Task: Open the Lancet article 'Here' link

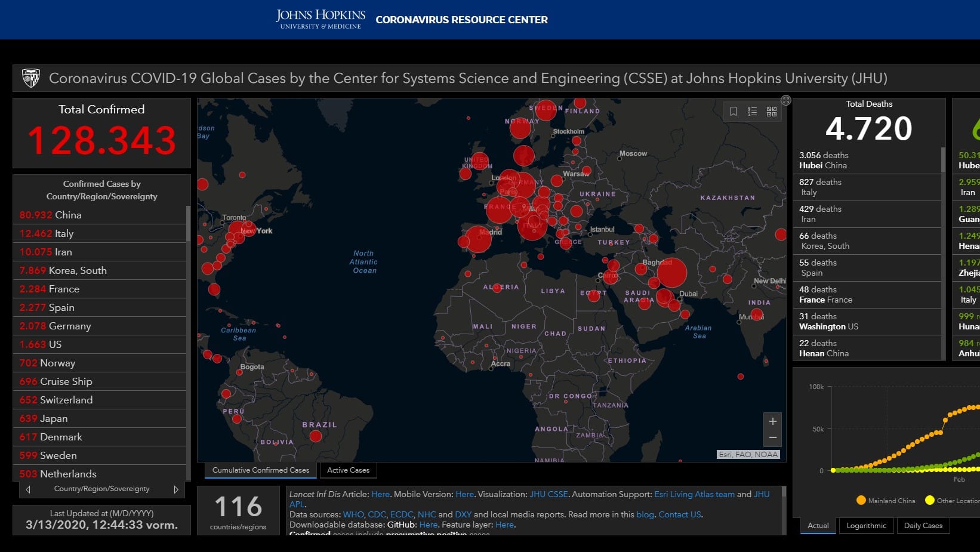Action: click(380, 494)
